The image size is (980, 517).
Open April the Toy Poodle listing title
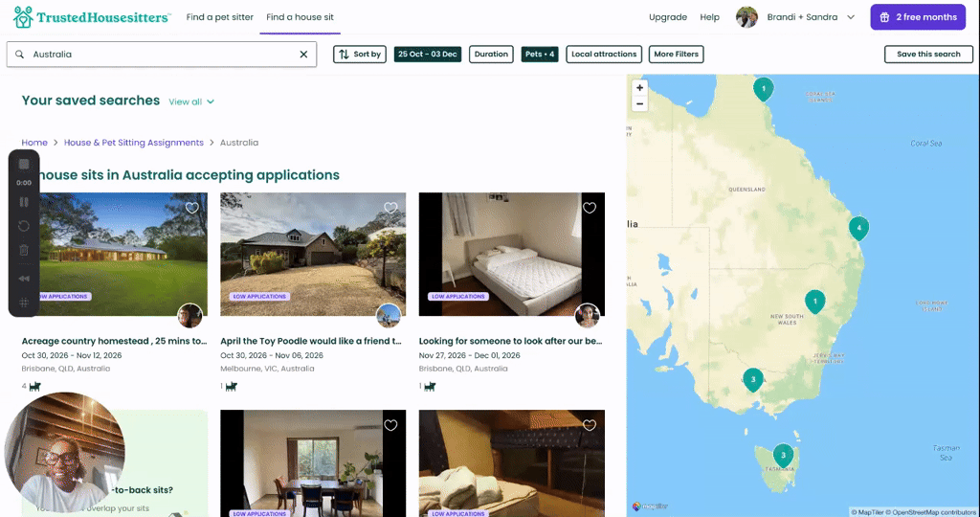click(313, 342)
